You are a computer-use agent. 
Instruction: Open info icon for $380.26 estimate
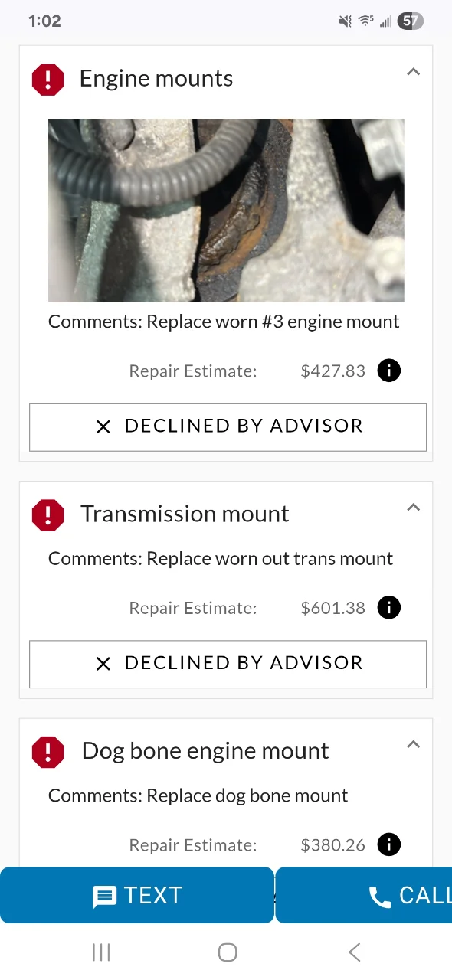pyautogui.click(x=389, y=845)
